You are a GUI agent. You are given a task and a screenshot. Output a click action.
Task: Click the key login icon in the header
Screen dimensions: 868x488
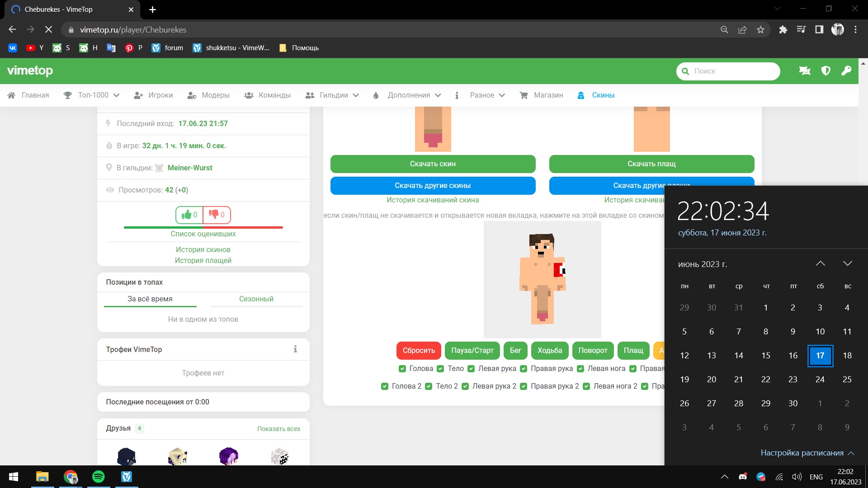(x=846, y=71)
